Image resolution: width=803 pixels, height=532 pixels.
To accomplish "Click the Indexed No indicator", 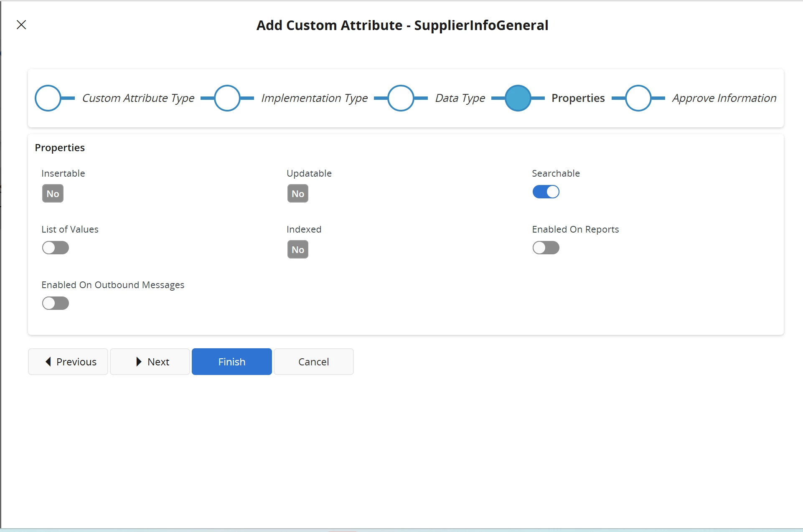I will 297,250.
